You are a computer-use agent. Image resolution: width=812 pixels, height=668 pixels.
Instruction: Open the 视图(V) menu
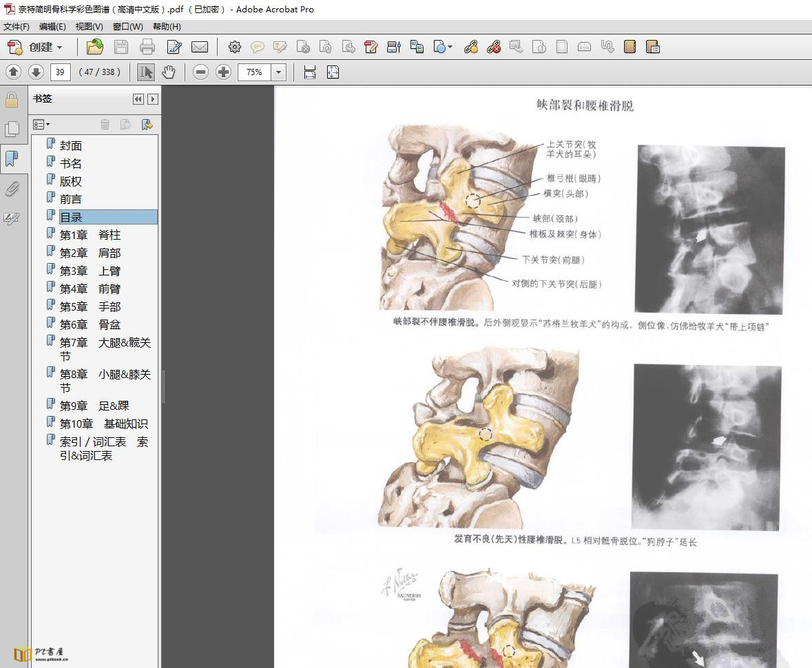[89, 26]
